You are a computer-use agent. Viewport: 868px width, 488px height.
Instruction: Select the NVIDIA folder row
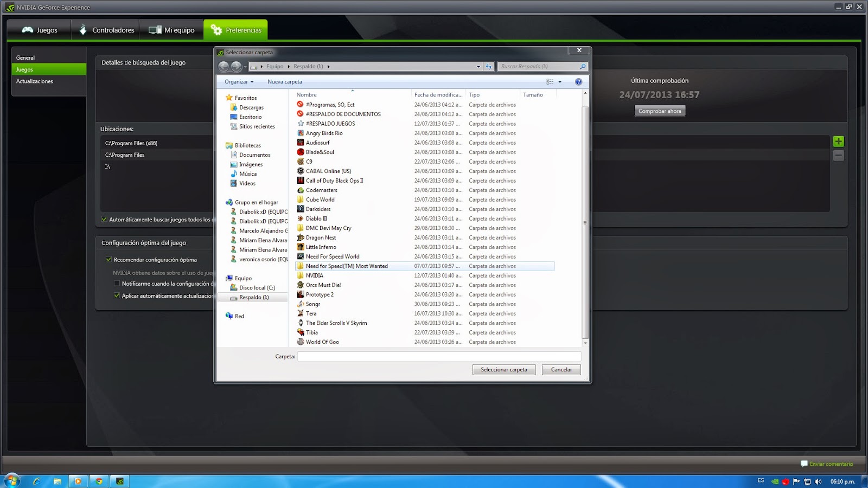tap(425, 275)
